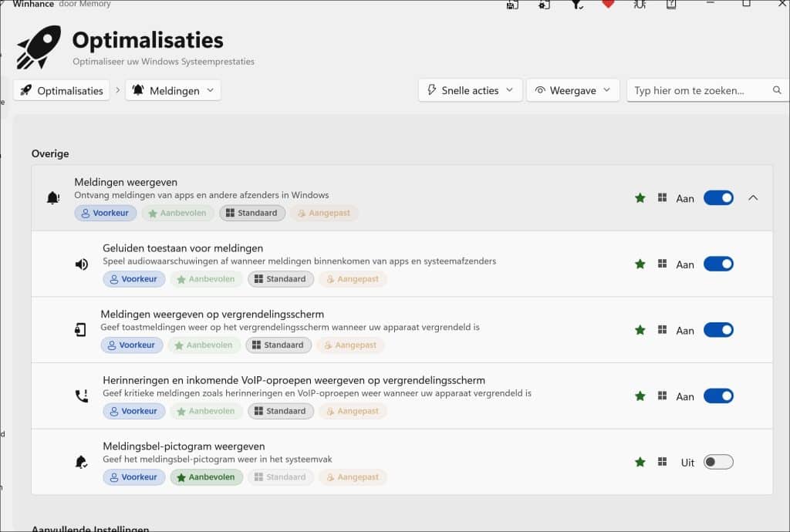Screen dimensions: 790x532
Task: Click 'Meldingsbel-pictogram weergeven' title text
Action: click(184, 446)
